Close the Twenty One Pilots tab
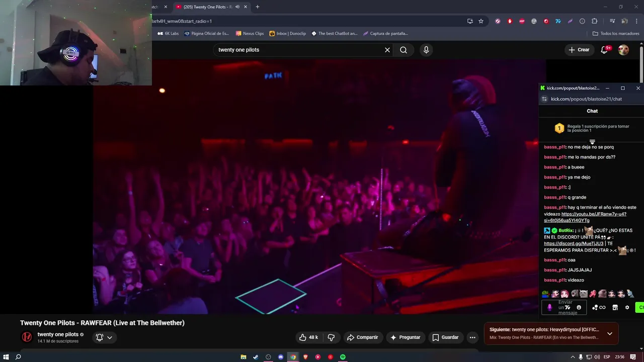 pos(246,7)
